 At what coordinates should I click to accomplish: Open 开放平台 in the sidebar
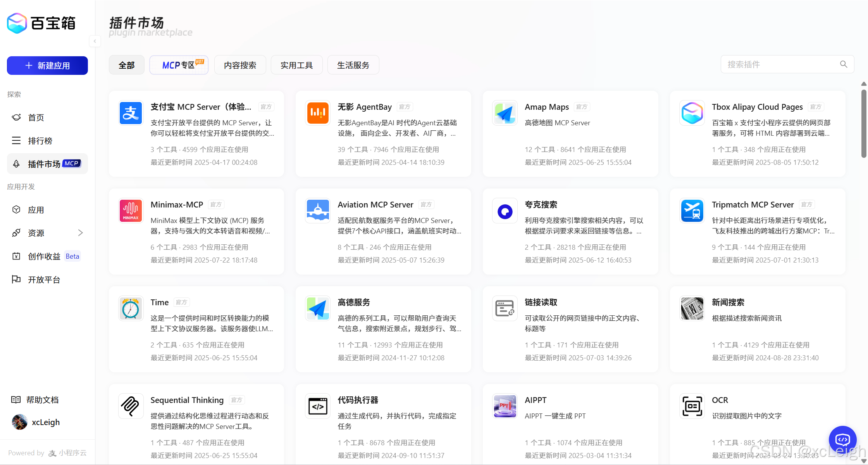pos(47,280)
